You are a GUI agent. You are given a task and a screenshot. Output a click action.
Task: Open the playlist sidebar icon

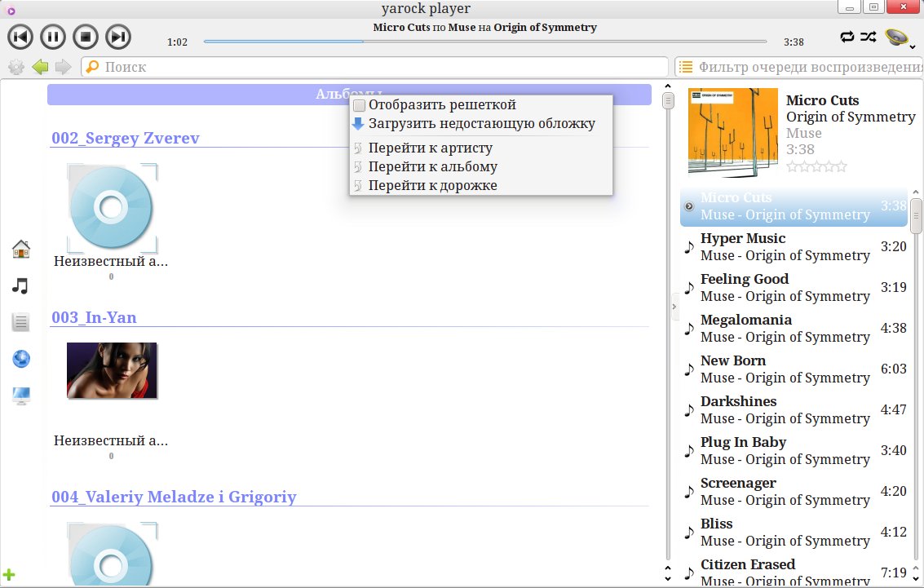21,322
